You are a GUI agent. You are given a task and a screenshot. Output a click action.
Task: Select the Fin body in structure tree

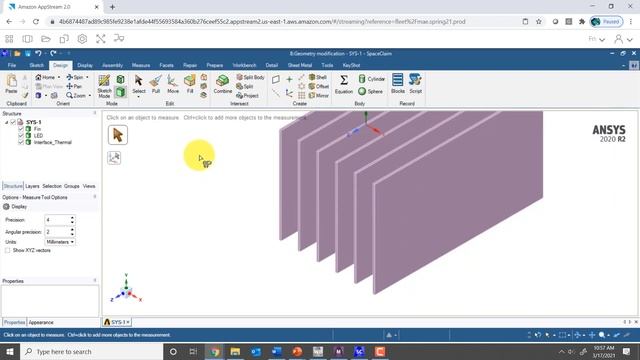click(x=37, y=129)
